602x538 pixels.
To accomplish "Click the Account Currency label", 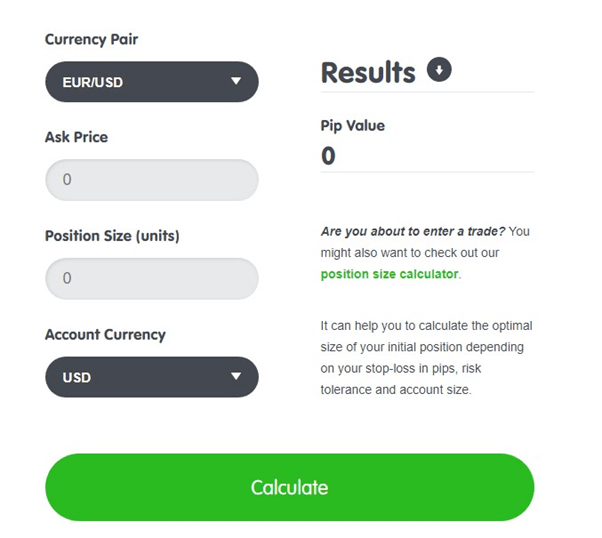I will click(105, 335).
